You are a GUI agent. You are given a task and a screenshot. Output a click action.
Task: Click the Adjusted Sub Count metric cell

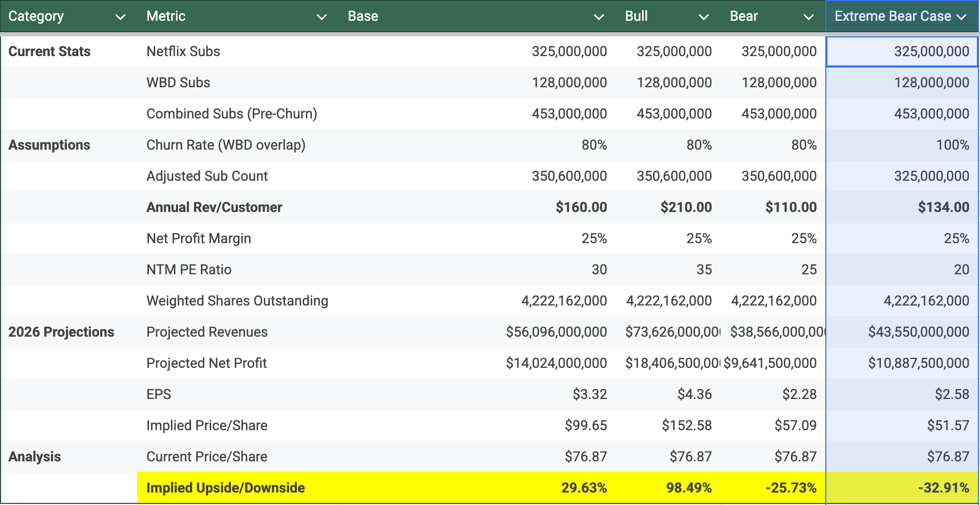tap(238, 176)
